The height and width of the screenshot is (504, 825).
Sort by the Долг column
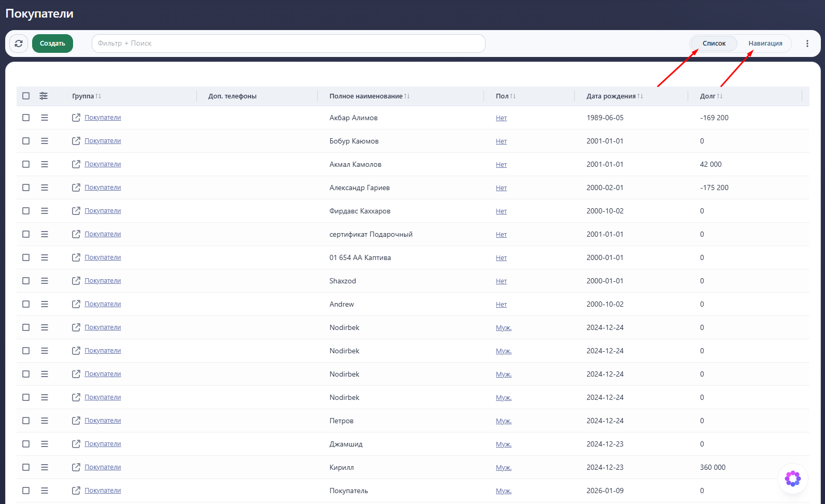tap(711, 96)
